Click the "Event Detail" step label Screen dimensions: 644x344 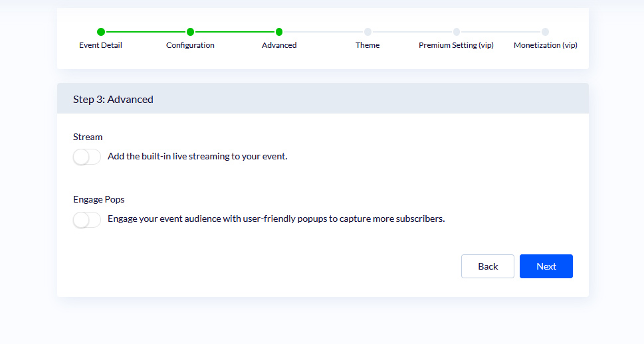100,45
